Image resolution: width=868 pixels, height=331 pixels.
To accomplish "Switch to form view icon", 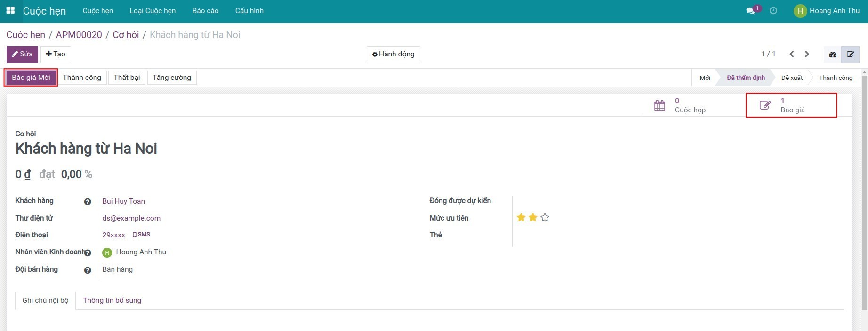I will pyautogui.click(x=850, y=55).
